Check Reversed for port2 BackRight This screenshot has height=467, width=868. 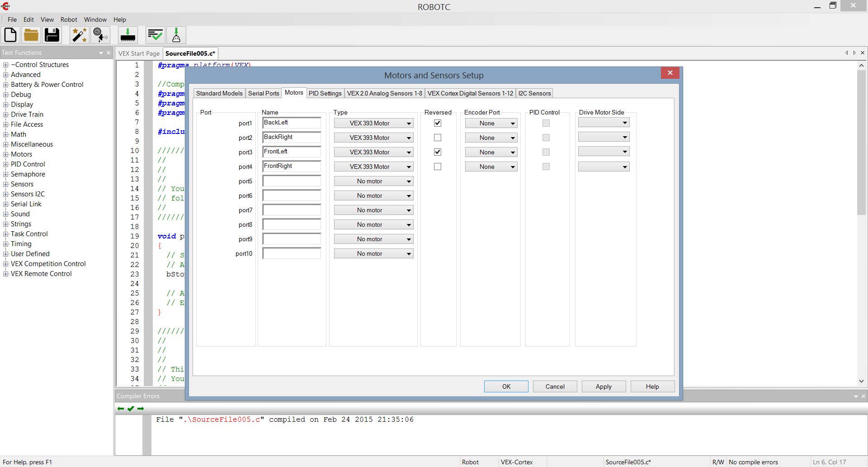coord(438,138)
